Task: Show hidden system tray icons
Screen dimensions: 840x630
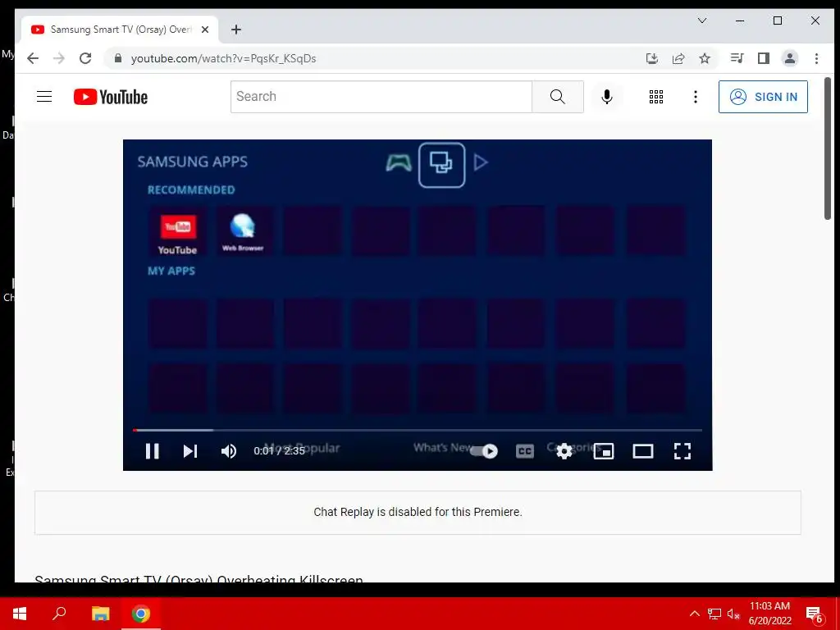Action: [694, 614]
